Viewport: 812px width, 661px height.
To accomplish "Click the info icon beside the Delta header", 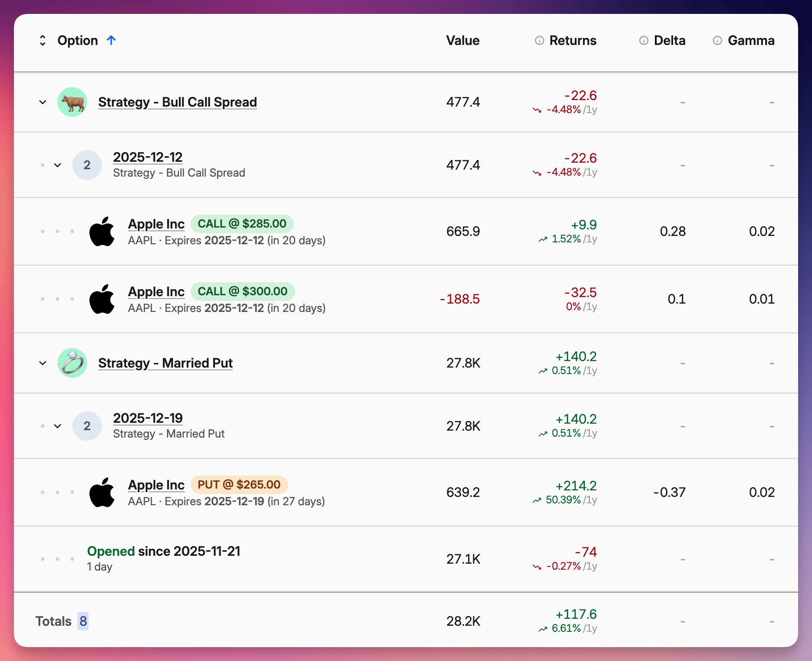I will click(643, 40).
